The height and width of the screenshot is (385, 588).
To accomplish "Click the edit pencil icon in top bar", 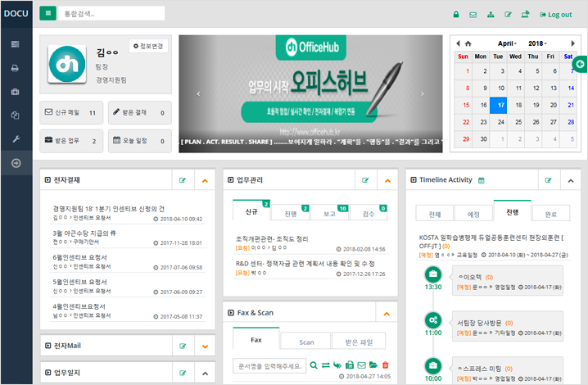I will [508, 15].
